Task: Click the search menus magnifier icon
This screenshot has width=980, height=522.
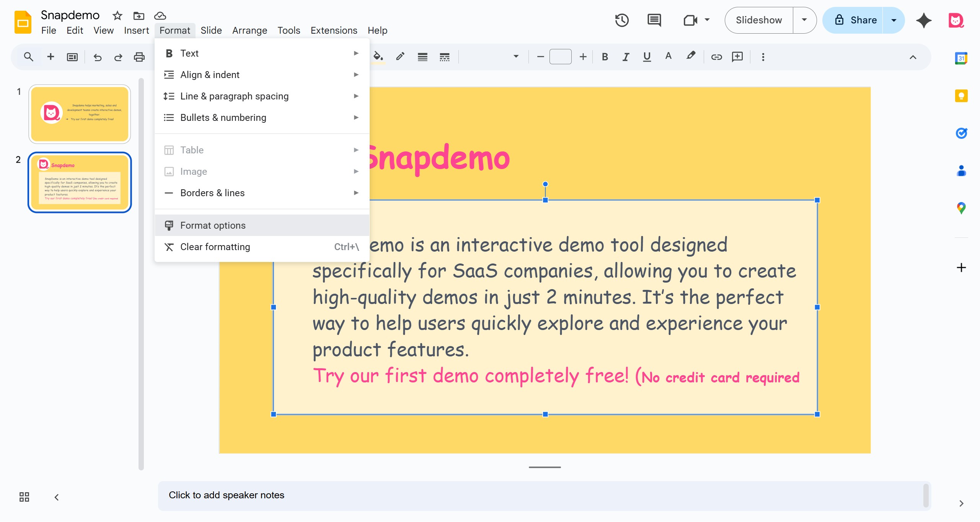Action: (28, 57)
